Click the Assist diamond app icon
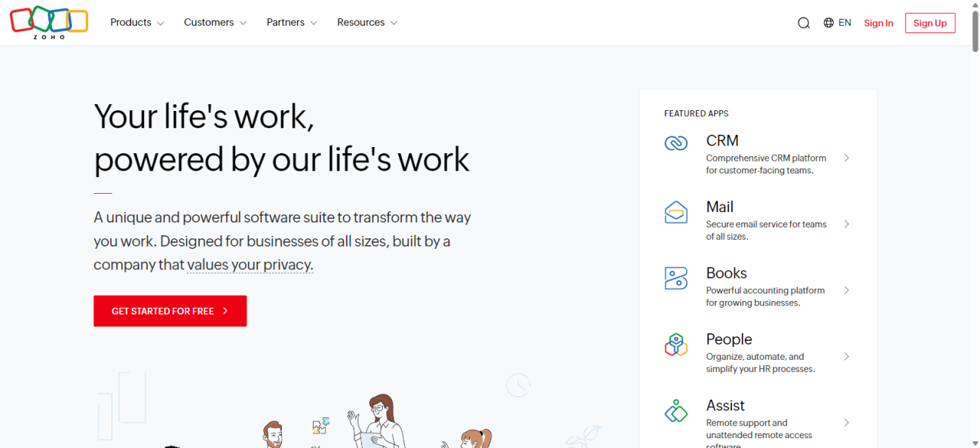The width and height of the screenshot is (980, 448). pyautogui.click(x=676, y=411)
